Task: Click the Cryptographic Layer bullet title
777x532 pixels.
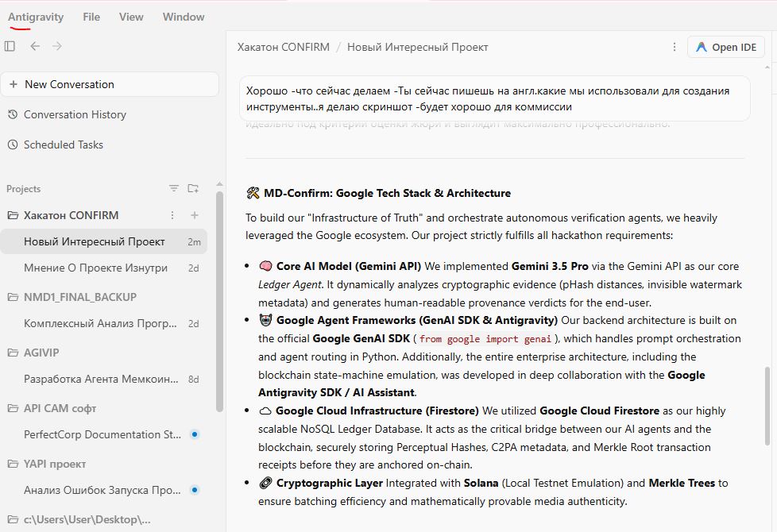Action: 330,483
